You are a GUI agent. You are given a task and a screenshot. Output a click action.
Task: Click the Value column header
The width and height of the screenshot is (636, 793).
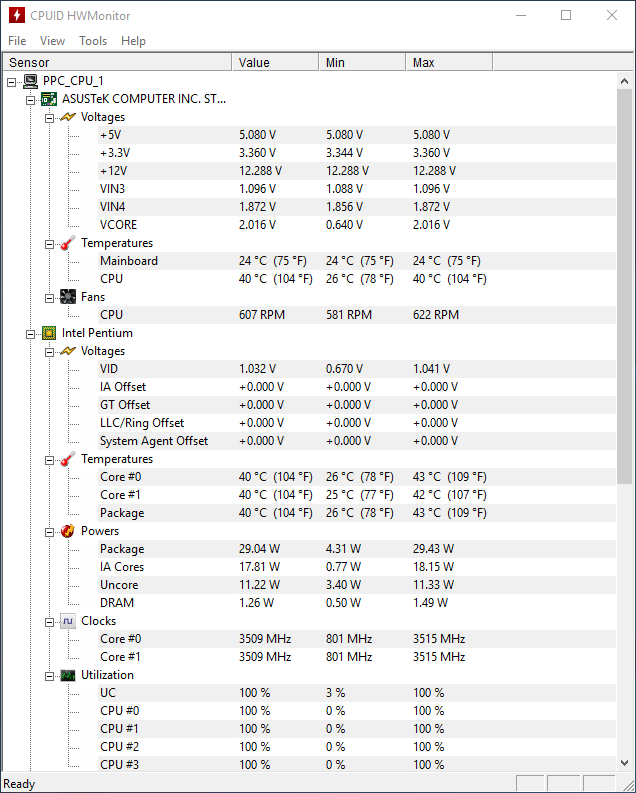tap(276, 63)
